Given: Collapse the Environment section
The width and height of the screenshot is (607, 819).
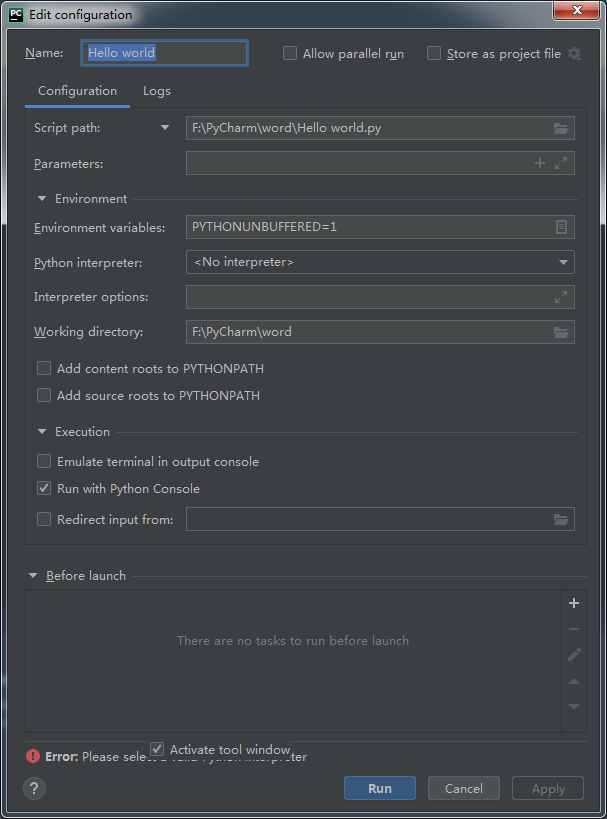Looking at the screenshot, I should point(42,198).
